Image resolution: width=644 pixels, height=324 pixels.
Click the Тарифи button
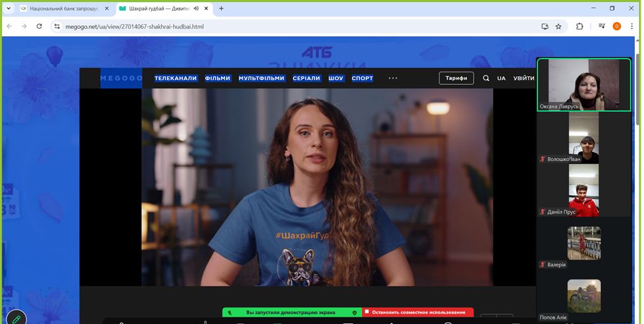tap(456, 78)
